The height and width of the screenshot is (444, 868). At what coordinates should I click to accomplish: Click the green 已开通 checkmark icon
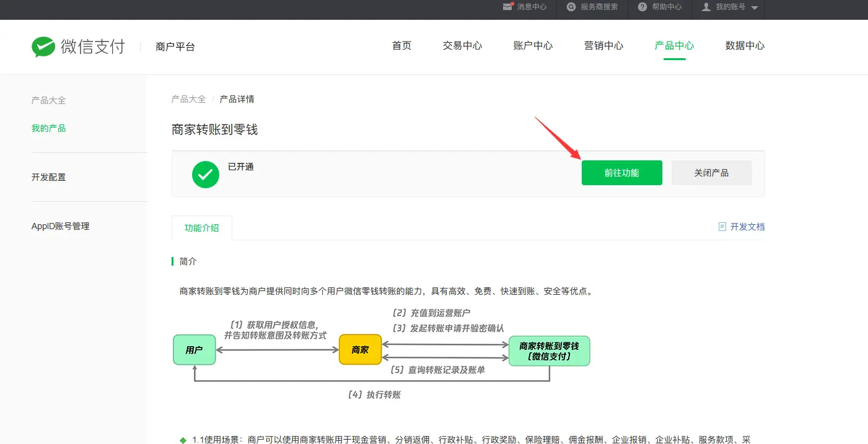[x=206, y=174]
